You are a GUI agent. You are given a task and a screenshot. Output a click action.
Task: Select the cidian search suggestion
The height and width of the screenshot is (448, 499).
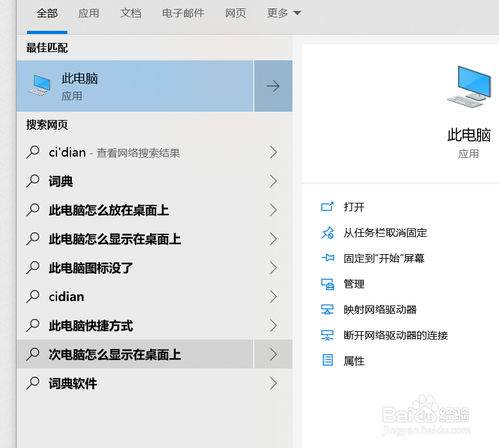135,297
